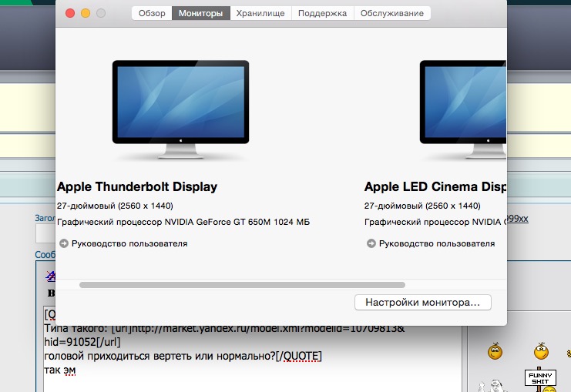Insert the Funny Shit sign smiley

pos(542,380)
